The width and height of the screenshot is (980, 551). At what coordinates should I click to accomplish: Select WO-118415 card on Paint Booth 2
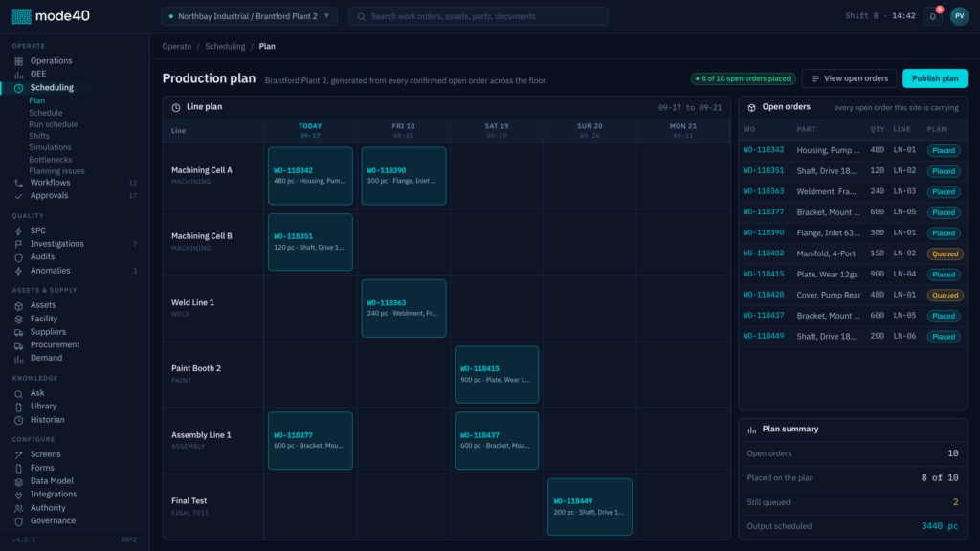(x=497, y=375)
